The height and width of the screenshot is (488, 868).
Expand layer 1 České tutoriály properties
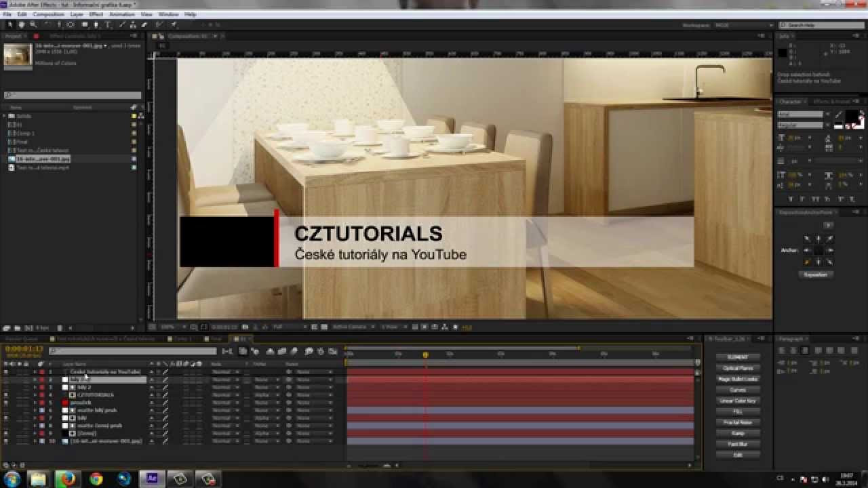click(x=35, y=372)
